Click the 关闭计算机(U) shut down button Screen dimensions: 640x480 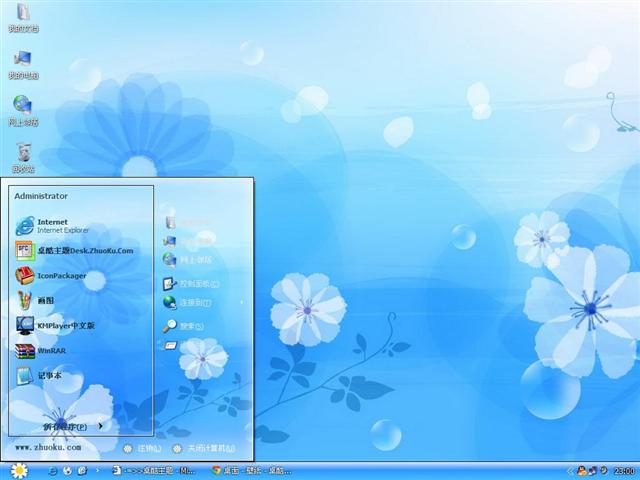pyautogui.click(x=204, y=448)
